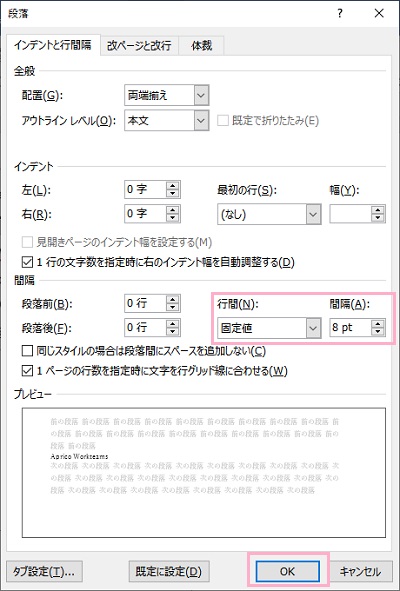Decrease the 左 indent with down arrow

coord(173,193)
